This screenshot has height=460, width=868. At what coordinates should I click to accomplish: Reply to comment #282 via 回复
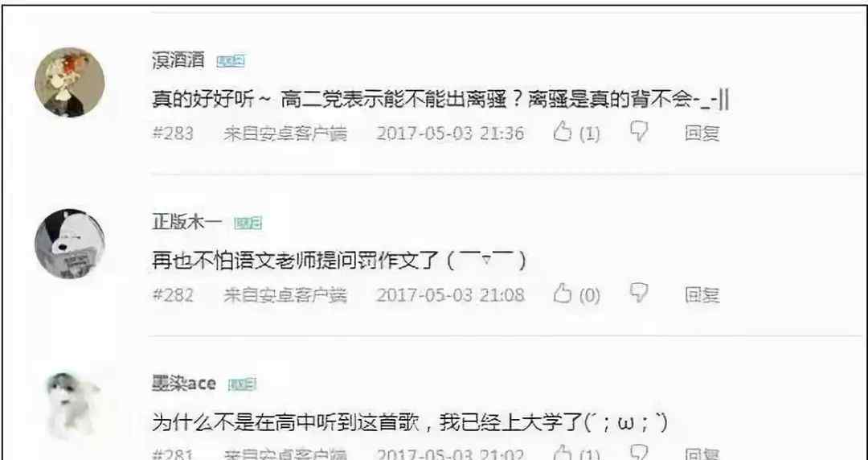tap(702, 294)
